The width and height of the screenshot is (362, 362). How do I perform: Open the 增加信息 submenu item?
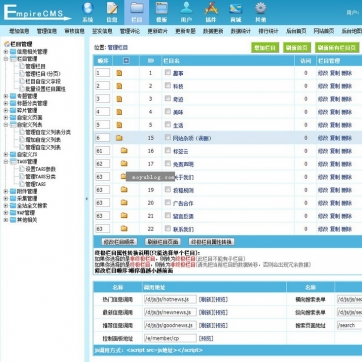pyautogui.click(x=19, y=31)
